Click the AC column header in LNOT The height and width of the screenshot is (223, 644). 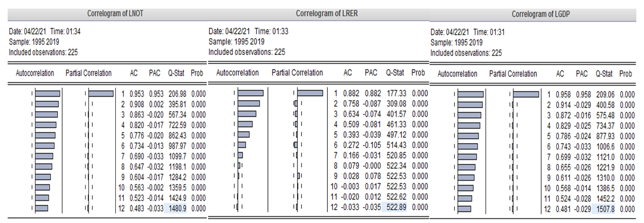tap(134, 73)
